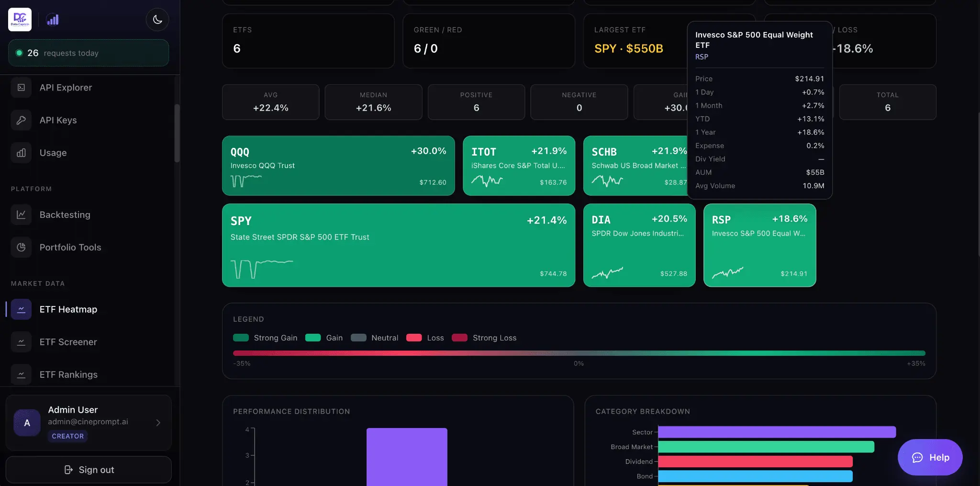Click the API Keys key icon
The width and height of the screenshot is (980, 486).
[21, 120]
